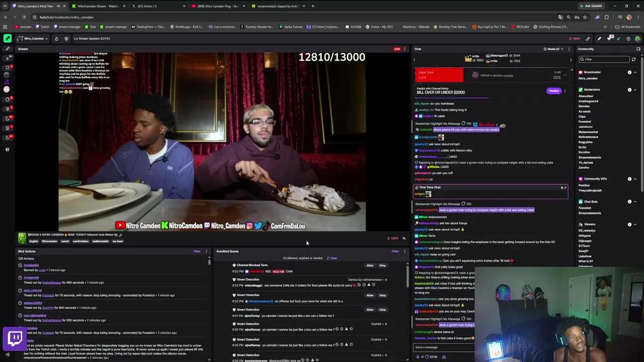This screenshot has width=644, height=362.
Task: Open the browser extensions puzzle icon
Action: click(x=606, y=17)
